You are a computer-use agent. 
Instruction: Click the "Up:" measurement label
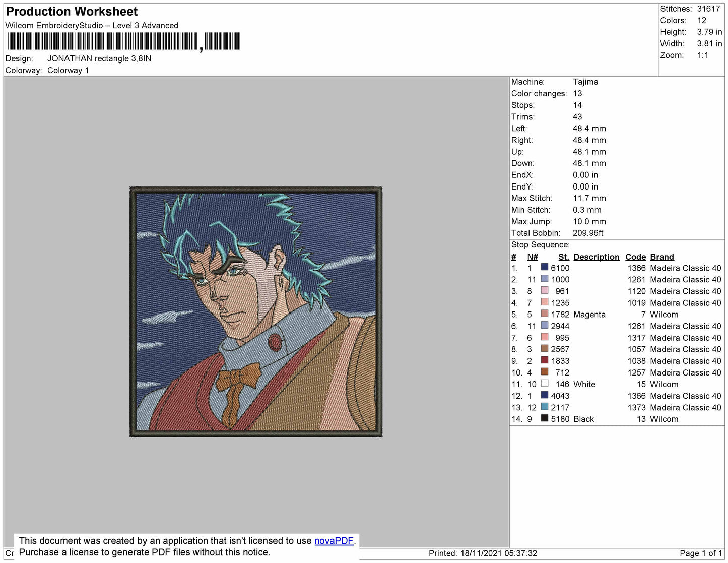pyautogui.click(x=517, y=152)
